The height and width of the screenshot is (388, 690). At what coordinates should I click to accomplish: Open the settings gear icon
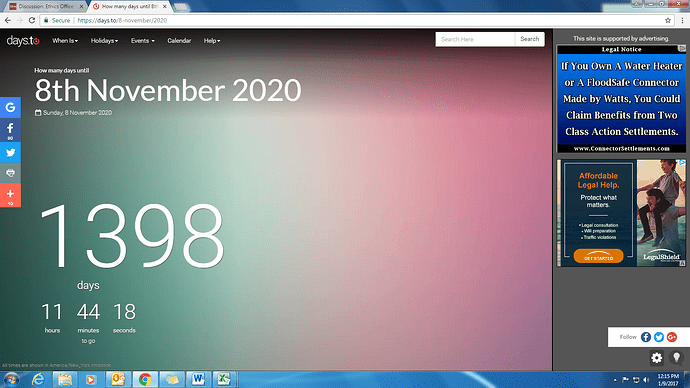657,358
